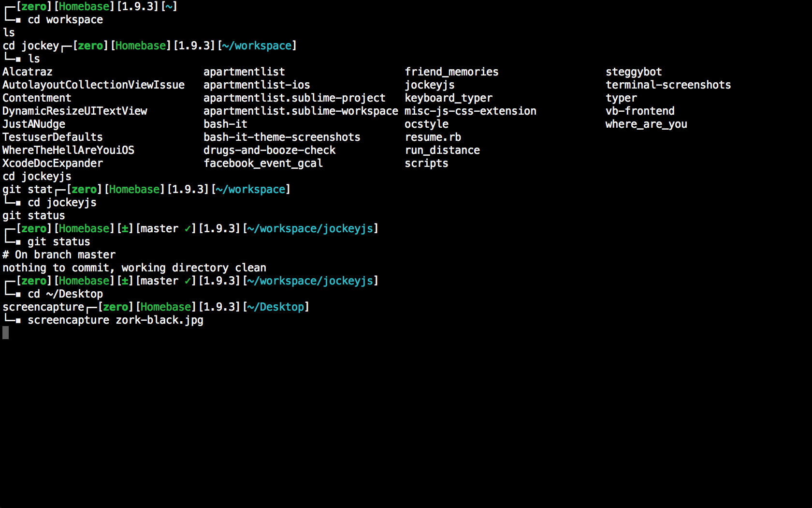The image size is (812, 508).
Task: Click the run_distance listing entry
Action: pos(442,150)
